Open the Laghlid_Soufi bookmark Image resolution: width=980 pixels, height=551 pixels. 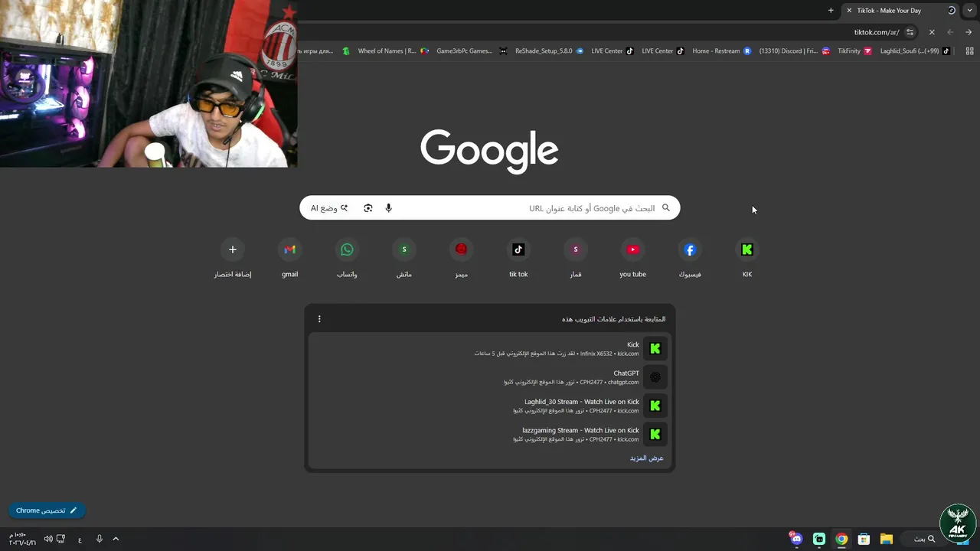tap(915, 51)
